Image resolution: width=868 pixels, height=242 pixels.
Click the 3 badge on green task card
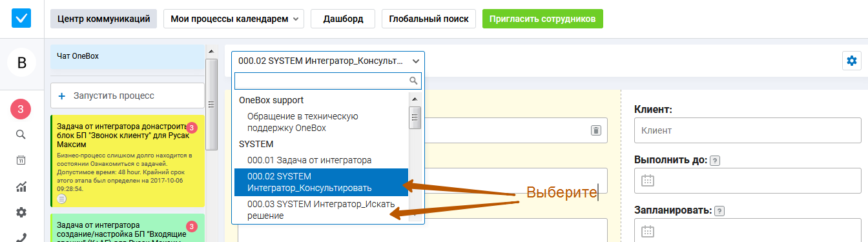click(x=191, y=226)
